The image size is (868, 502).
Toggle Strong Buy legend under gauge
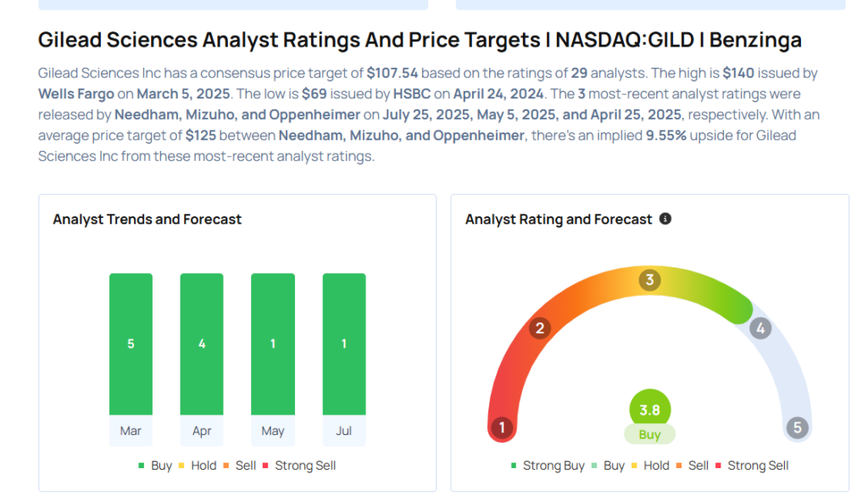pos(548,466)
